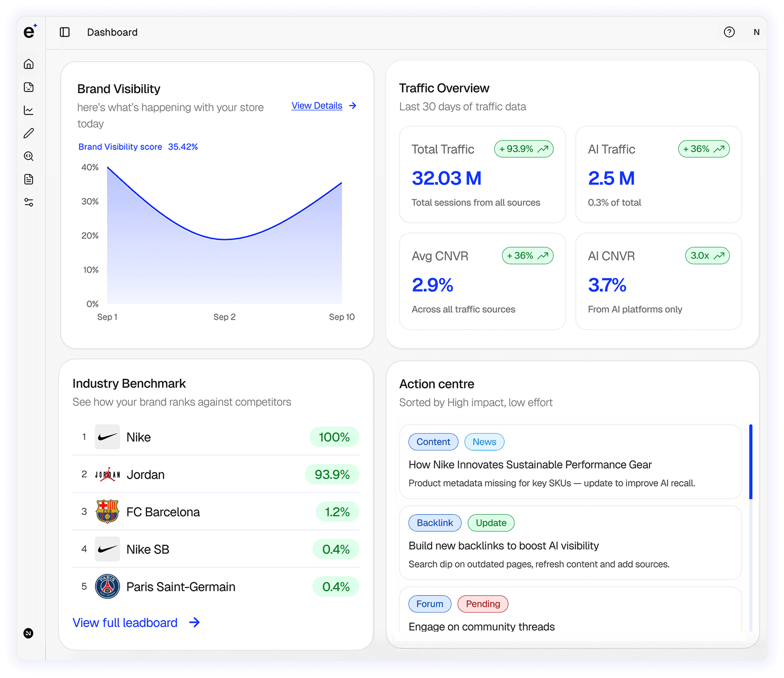The image size is (784, 678).
Task: Click the Total Traffic +93.9% badge
Action: click(x=523, y=149)
